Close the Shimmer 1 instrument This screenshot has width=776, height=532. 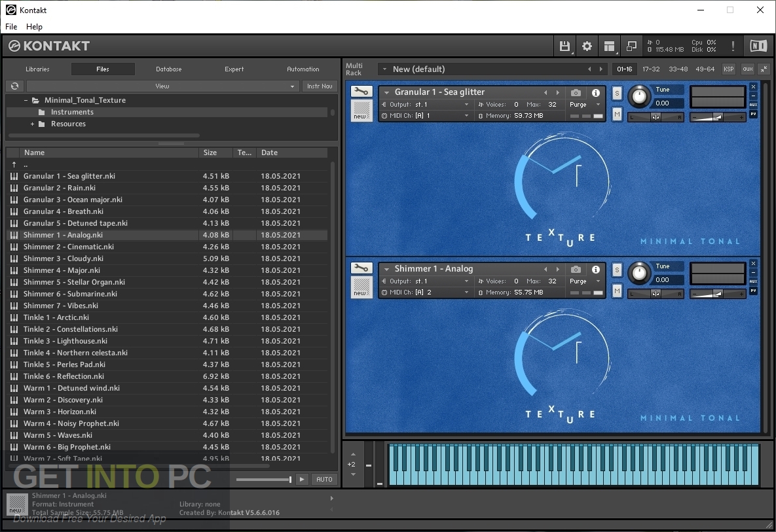(x=753, y=264)
